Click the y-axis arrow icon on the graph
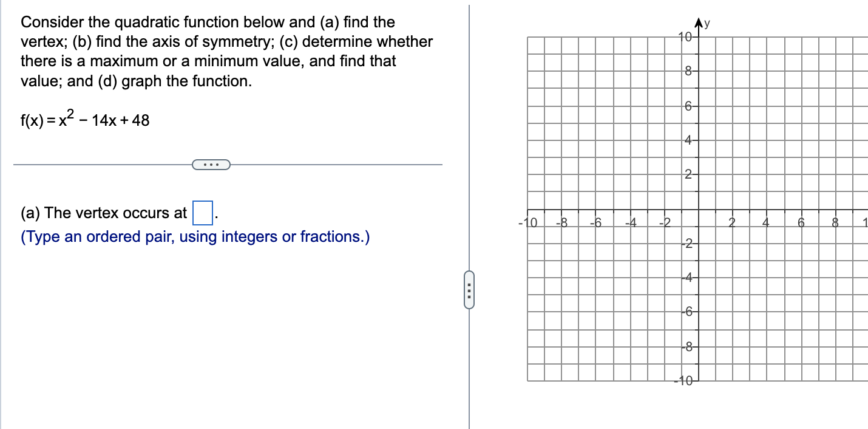Image resolution: width=868 pixels, height=429 pixels. 699,22
